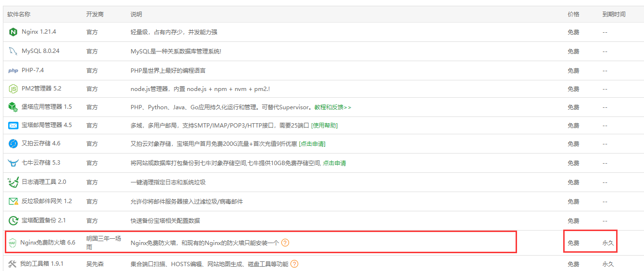Click the 宝塔配置备份 green clock icon

[13, 220]
